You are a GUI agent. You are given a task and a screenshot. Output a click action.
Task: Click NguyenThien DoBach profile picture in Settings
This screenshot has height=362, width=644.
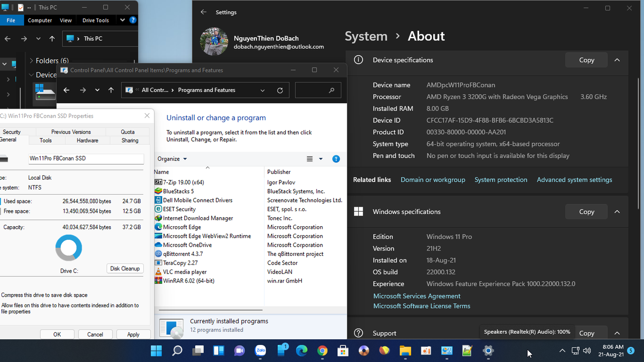click(x=214, y=41)
